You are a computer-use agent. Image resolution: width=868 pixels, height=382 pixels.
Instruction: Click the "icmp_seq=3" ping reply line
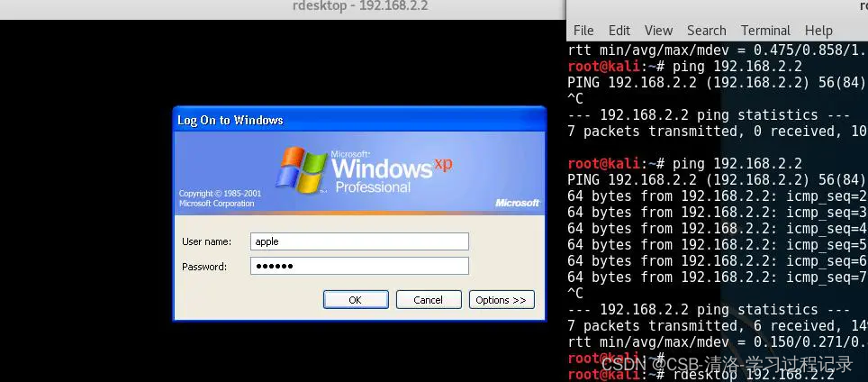tap(718, 212)
